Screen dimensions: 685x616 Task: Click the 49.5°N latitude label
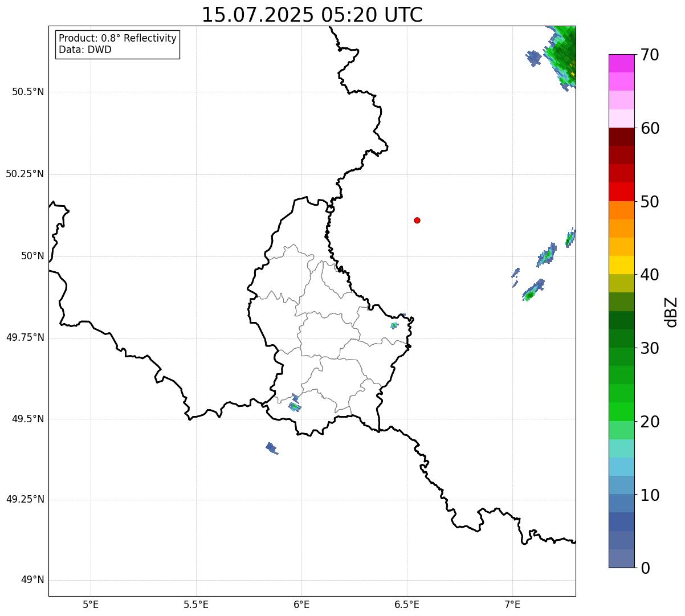click(28, 419)
